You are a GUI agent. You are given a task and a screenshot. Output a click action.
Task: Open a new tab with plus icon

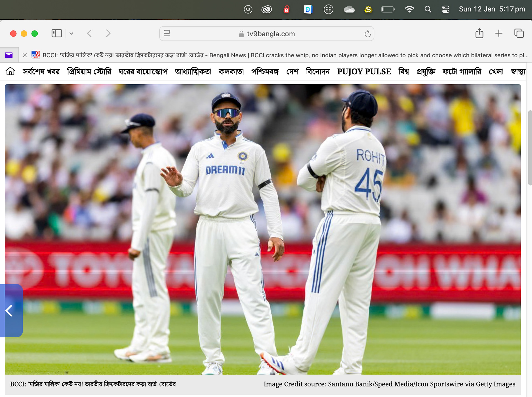(x=498, y=34)
